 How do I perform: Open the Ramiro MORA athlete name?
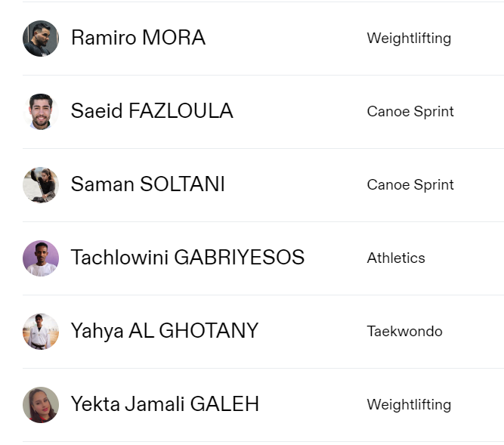pyautogui.click(x=138, y=38)
